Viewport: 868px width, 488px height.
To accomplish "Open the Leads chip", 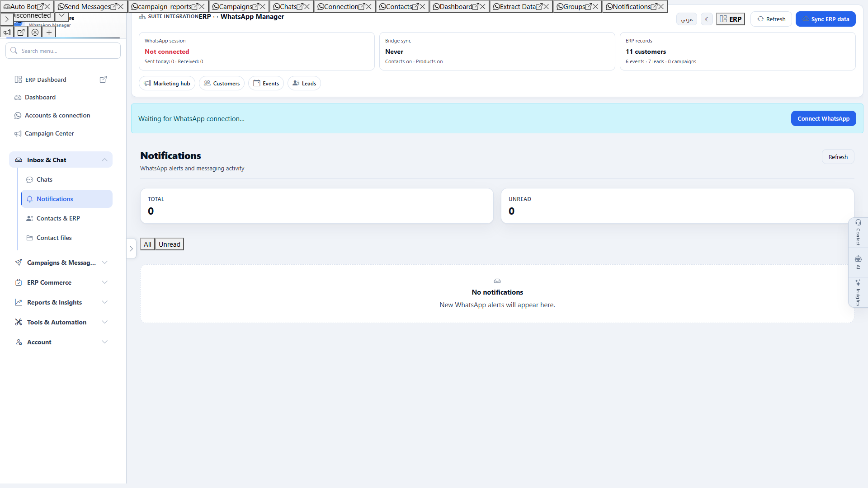I will click(x=304, y=83).
